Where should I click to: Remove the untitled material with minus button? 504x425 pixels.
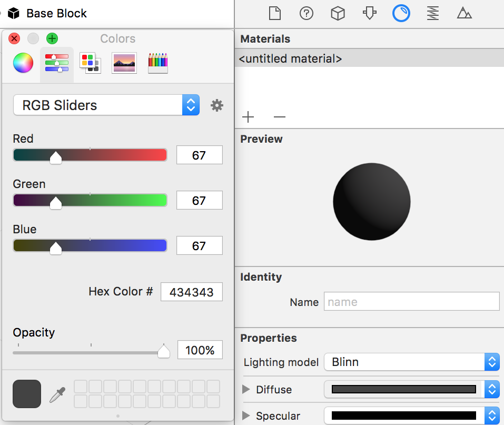click(279, 117)
